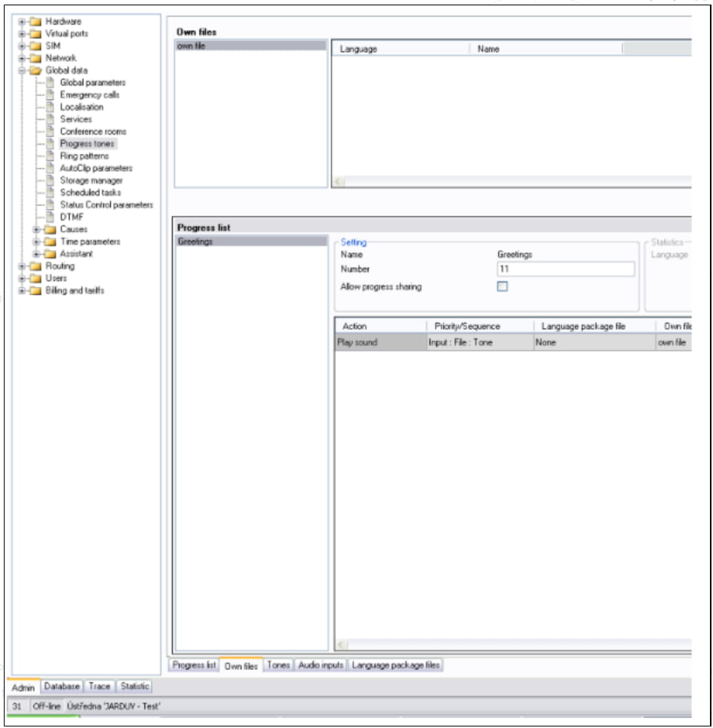Open the Language package files tab
This screenshot has width=713, height=728.
click(x=395, y=665)
